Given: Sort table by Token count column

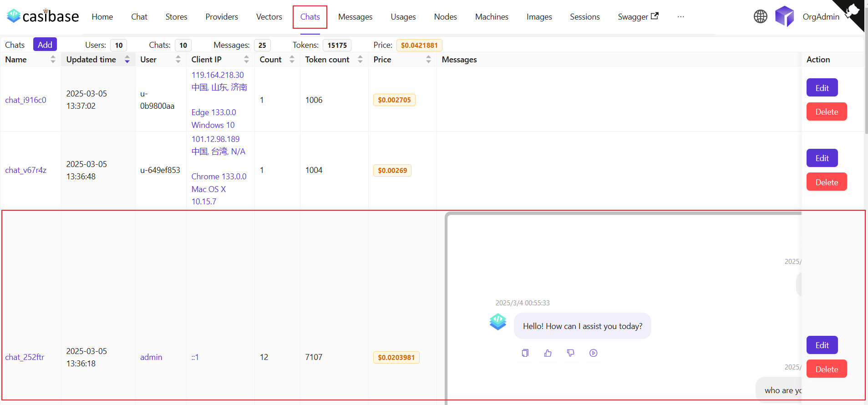Looking at the screenshot, I should (360, 60).
